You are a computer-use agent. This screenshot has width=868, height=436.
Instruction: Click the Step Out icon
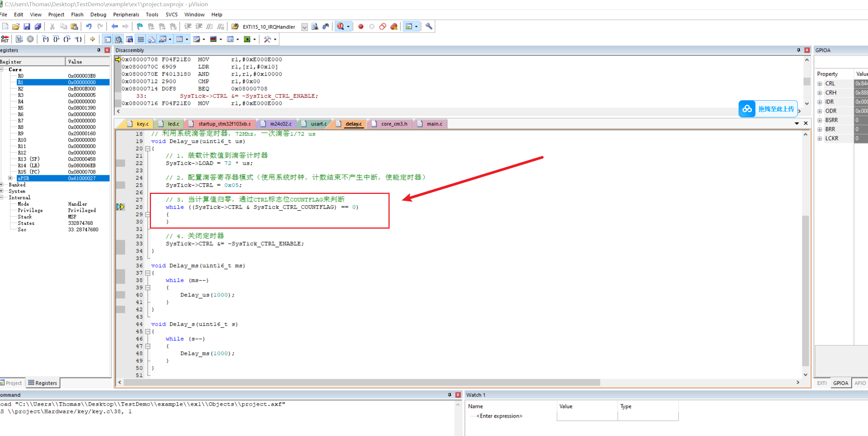[67, 39]
